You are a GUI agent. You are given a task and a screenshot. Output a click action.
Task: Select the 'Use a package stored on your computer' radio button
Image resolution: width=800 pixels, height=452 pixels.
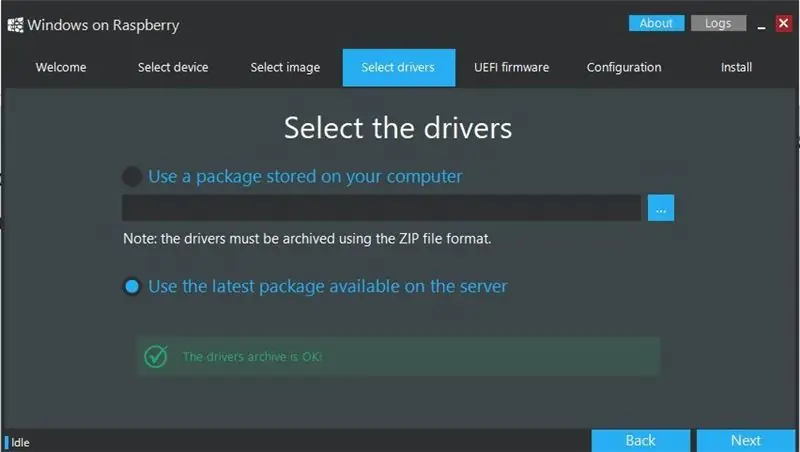point(132,177)
